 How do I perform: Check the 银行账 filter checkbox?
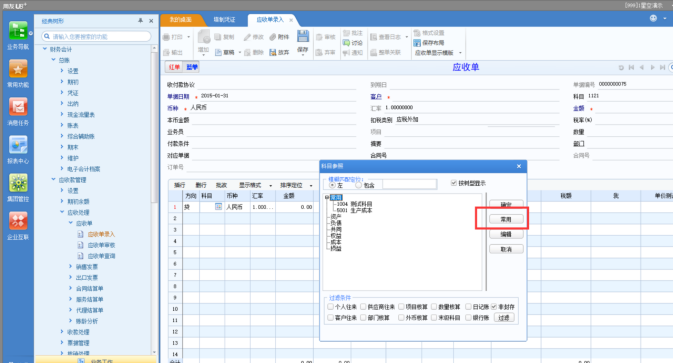pos(469,318)
